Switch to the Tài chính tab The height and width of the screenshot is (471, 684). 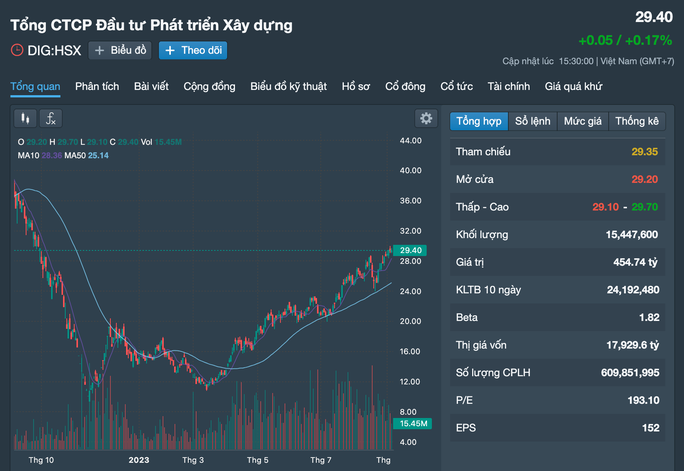tap(509, 87)
